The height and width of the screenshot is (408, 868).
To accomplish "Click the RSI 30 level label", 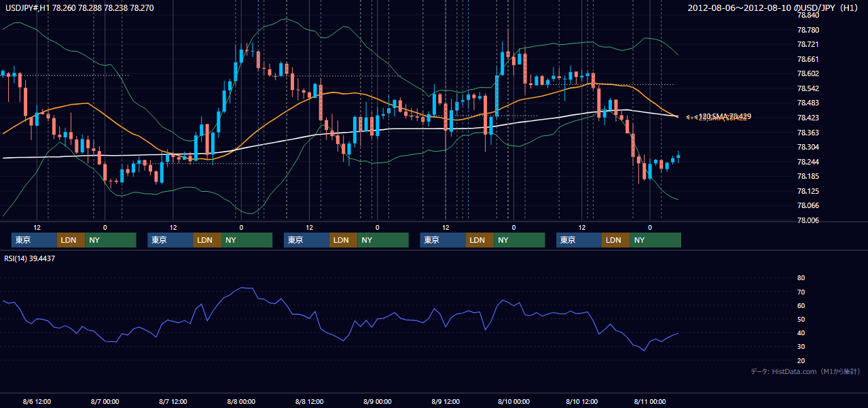I will point(801,347).
